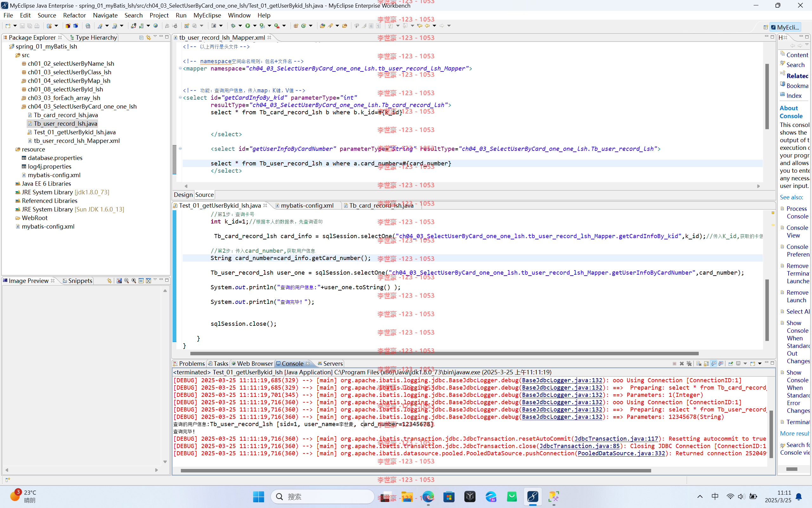Click the Back yellow arrow in toolbar
Image resolution: width=812 pixels, height=508 pixels.
427,26
